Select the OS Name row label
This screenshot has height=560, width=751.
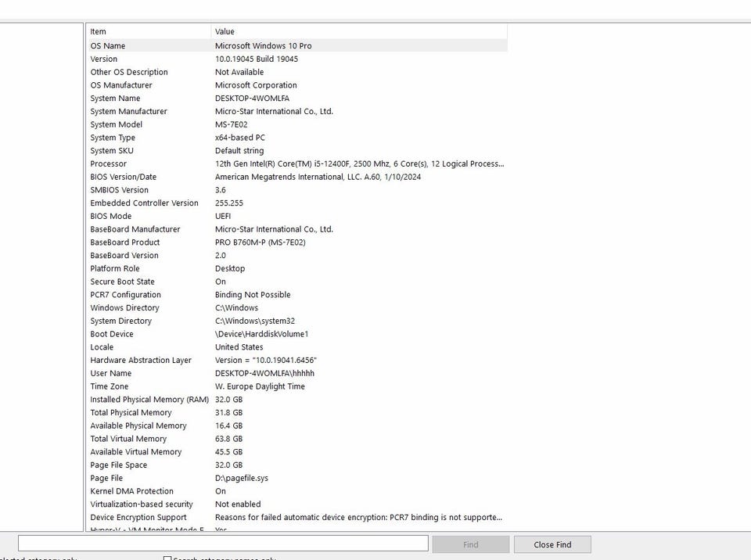108,46
